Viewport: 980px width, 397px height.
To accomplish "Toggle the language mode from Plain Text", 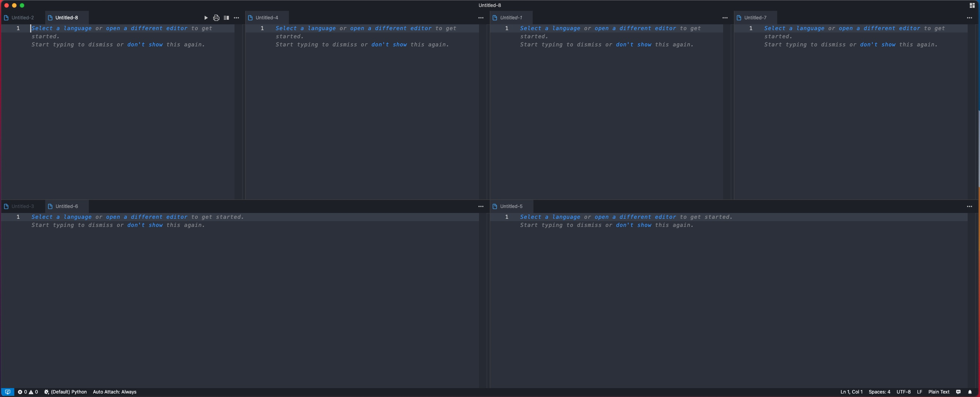I will (x=938, y=392).
